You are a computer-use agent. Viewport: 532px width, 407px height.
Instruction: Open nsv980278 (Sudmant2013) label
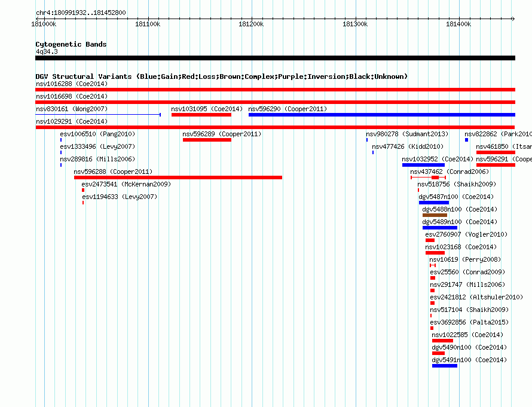(407, 134)
